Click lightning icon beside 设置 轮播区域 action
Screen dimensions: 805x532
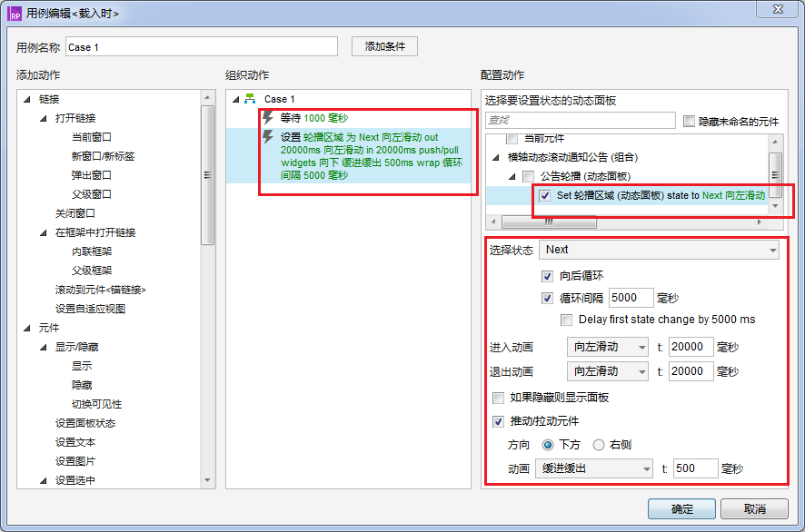268,137
